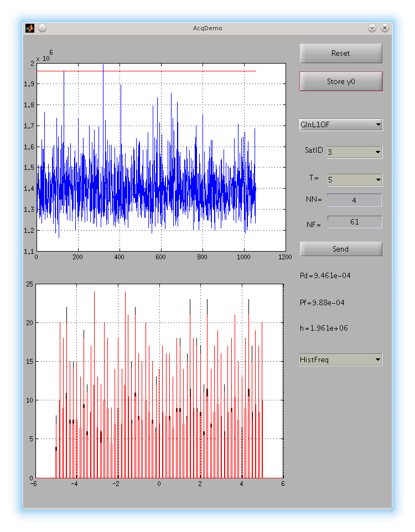Click the AcqDemo window title
Screen dimensions: 415x532
click(207, 28)
